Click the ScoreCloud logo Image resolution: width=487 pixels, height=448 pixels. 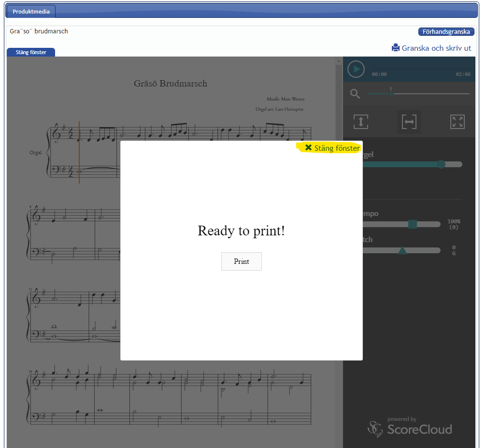[410, 428]
